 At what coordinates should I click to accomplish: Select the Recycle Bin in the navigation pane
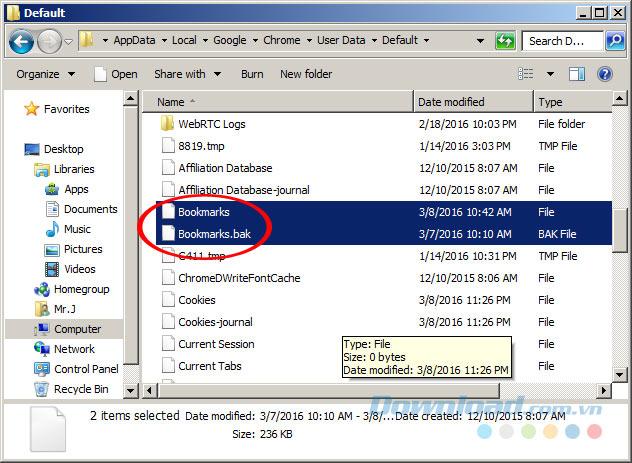point(80,389)
